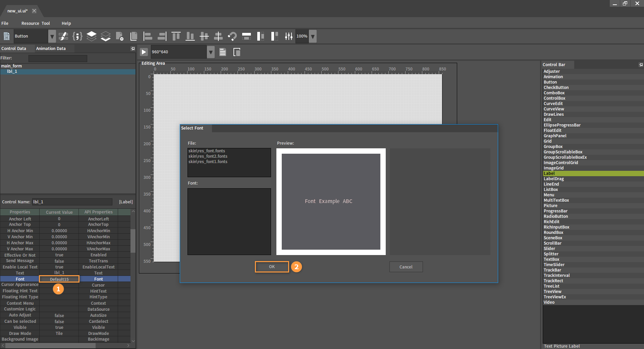Click the toolbar icon right of same-height
Image resolution: width=644 pixels, height=349 pixels.
coord(274,36)
